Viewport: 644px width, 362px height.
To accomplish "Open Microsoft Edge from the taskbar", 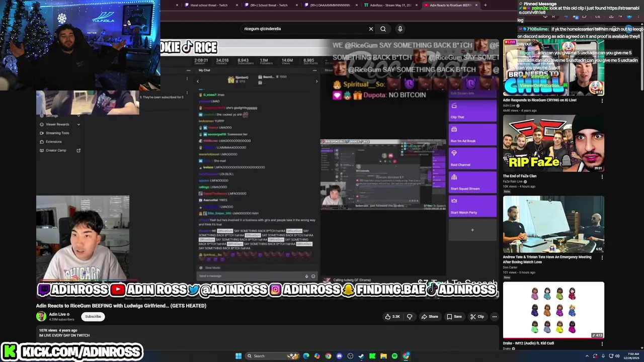I will (306, 356).
